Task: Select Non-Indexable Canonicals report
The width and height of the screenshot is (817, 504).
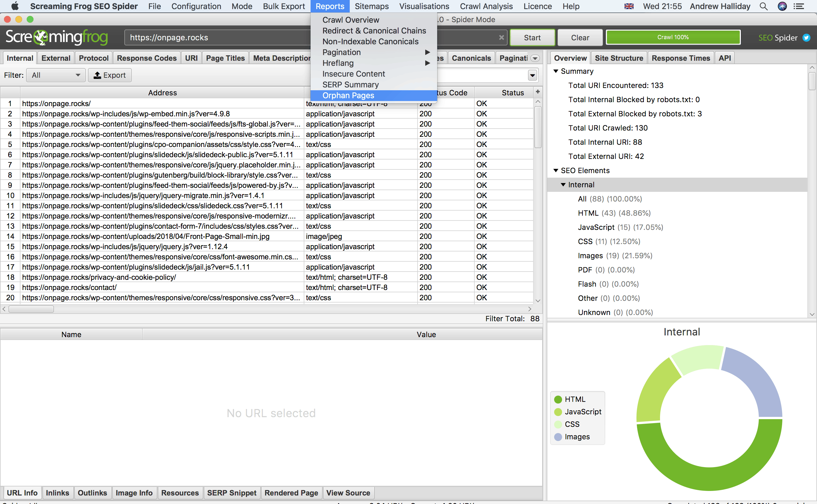Action: [x=374, y=41]
